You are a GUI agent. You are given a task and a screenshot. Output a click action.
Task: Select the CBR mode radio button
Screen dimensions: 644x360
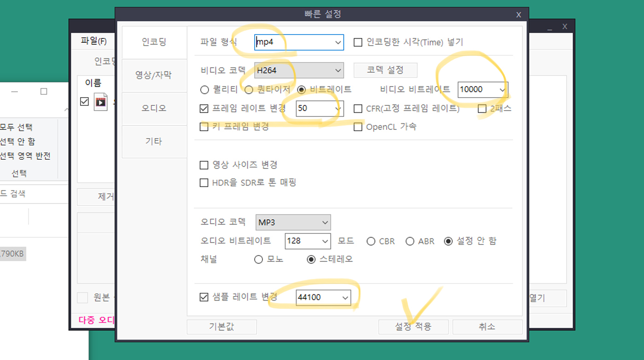pyautogui.click(x=371, y=241)
